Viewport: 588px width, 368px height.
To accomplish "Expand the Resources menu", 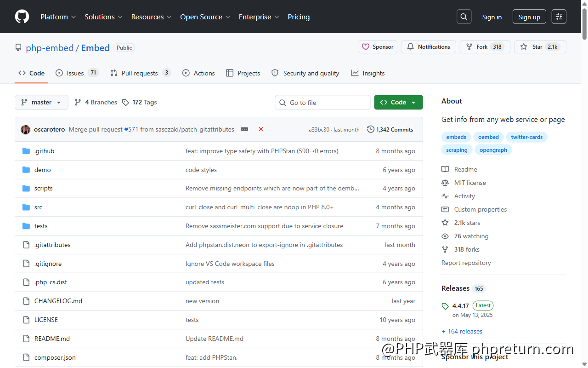I will (x=151, y=17).
